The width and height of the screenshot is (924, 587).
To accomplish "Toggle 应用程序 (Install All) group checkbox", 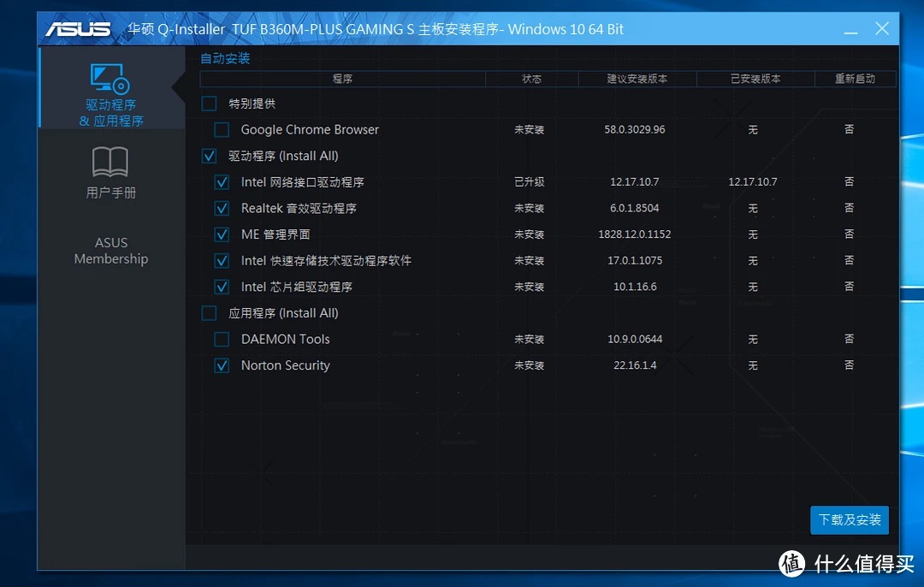I will (x=210, y=313).
